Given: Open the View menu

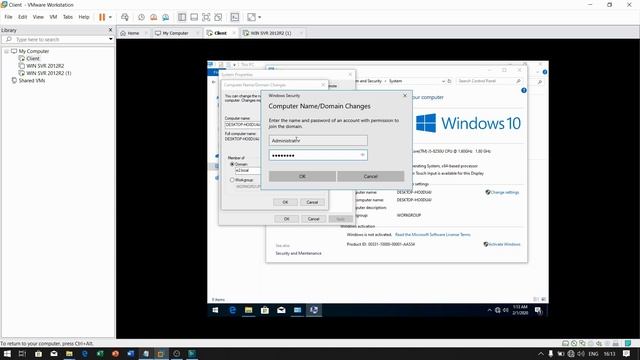Looking at the screenshot, I should pyautogui.click(x=38, y=17).
